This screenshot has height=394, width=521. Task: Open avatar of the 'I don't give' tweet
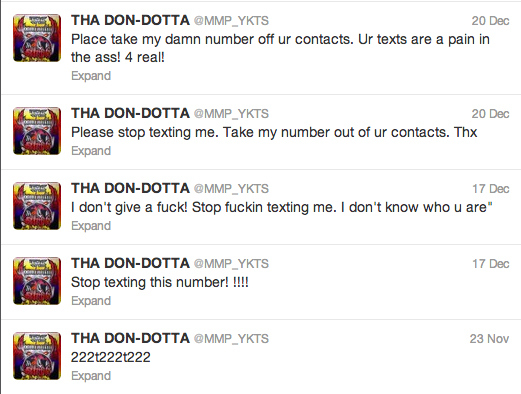(37, 206)
